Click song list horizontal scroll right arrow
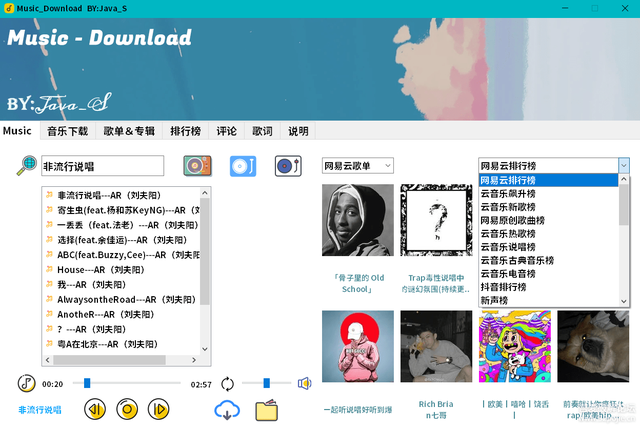The width and height of the screenshot is (640, 427). coord(194,360)
